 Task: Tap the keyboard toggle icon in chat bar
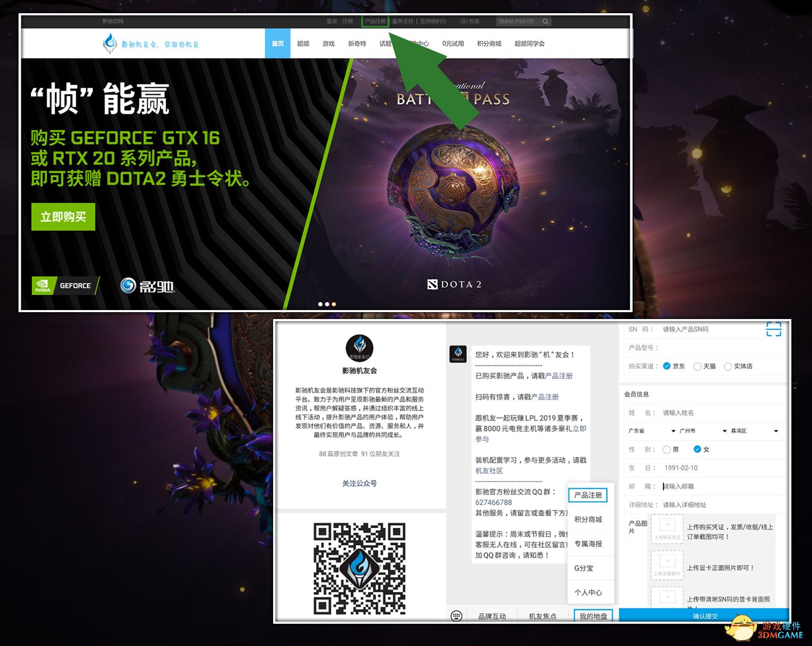(456, 616)
